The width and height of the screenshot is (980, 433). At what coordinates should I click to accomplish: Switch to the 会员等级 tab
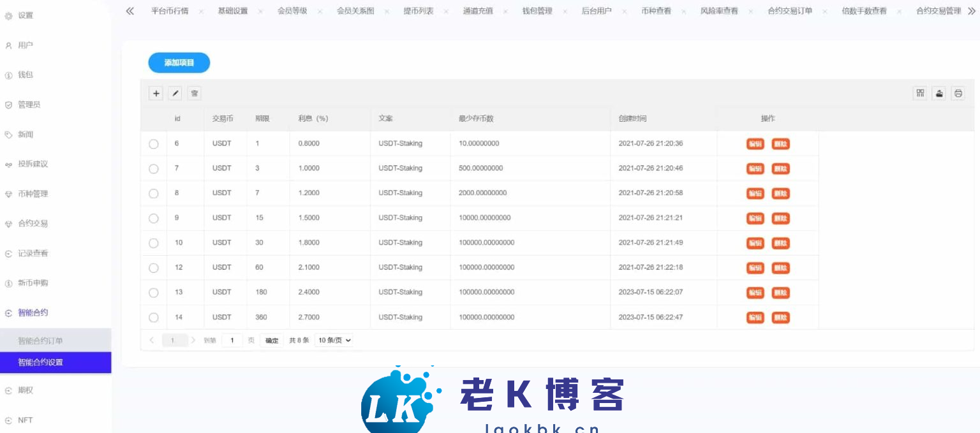click(x=292, y=11)
